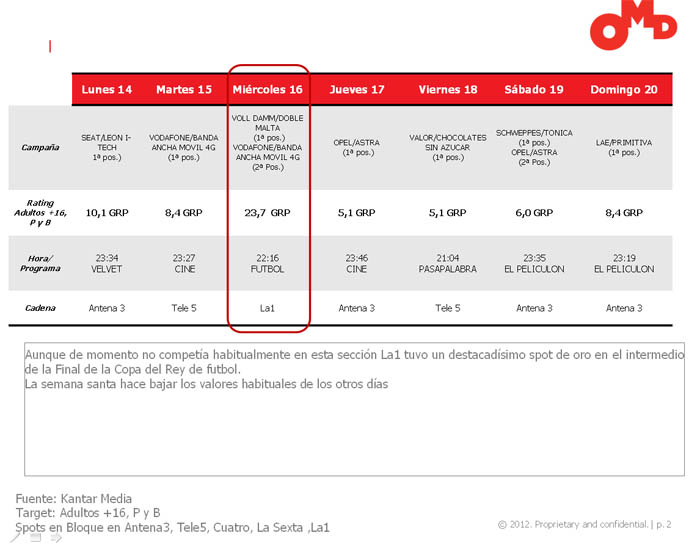Select the 22:16 FUTBOL program cell
The image size is (700, 544).
click(x=267, y=263)
